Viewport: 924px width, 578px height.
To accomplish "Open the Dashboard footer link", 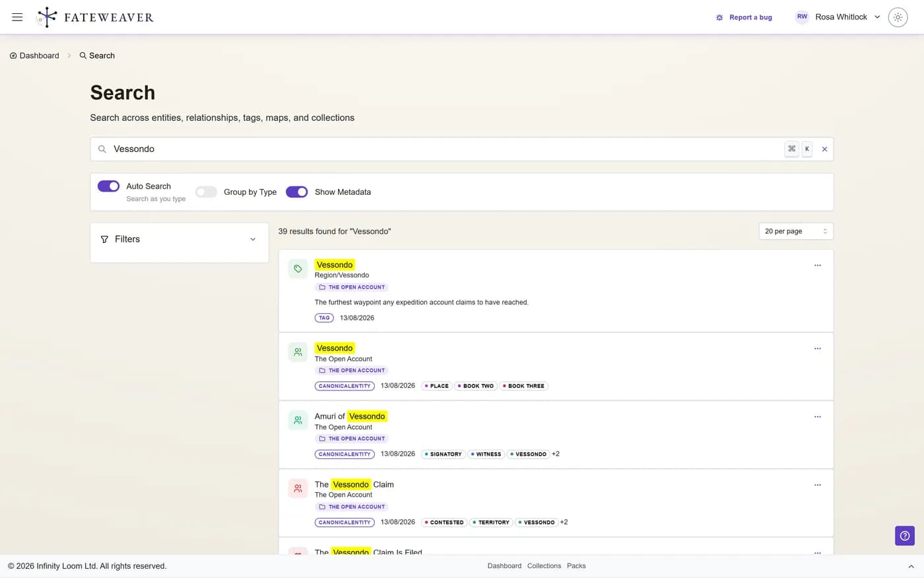I will coord(504,566).
